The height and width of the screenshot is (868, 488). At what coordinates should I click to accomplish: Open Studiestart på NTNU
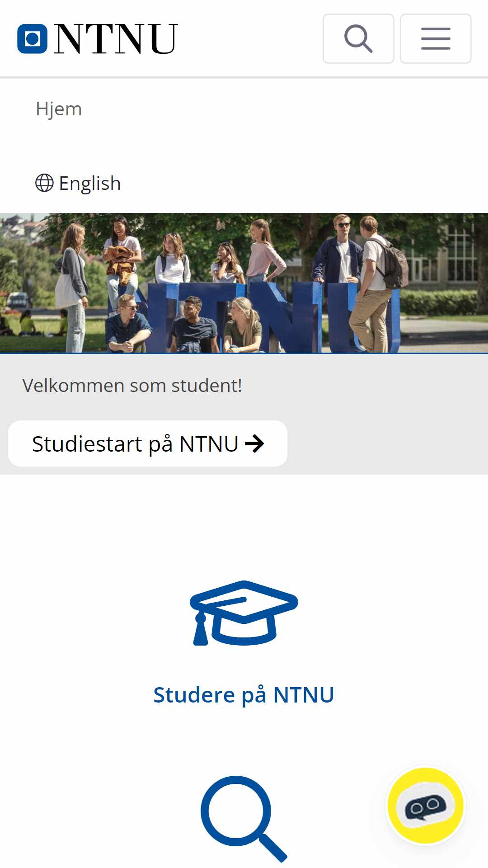pyautogui.click(x=148, y=443)
